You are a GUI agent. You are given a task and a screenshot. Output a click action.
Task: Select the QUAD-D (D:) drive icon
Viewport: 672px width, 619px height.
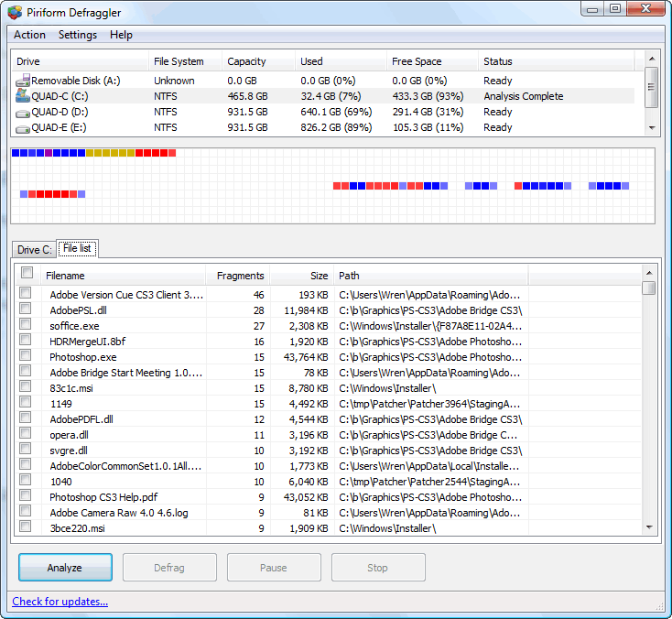click(23, 114)
